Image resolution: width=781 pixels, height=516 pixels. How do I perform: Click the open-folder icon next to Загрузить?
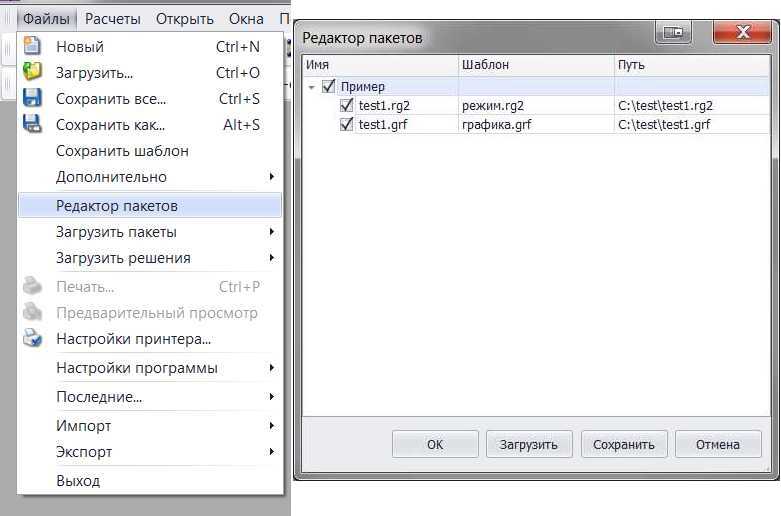click(x=32, y=72)
